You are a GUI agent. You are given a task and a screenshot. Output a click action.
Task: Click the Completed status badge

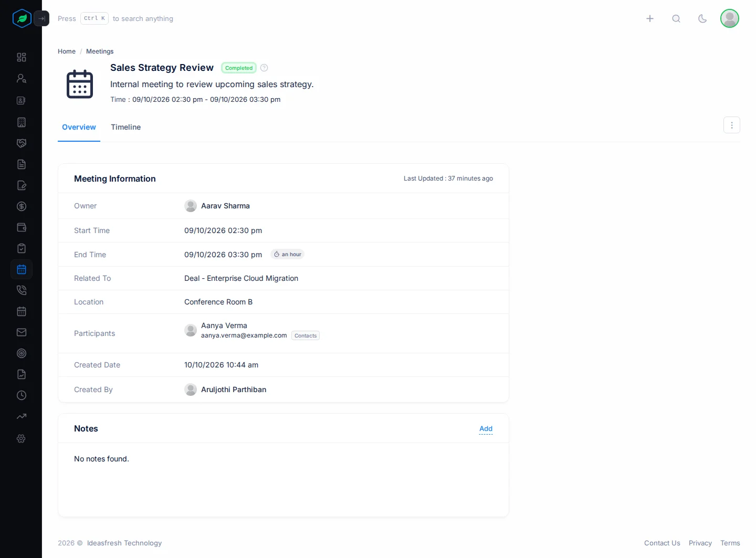click(x=239, y=68)
